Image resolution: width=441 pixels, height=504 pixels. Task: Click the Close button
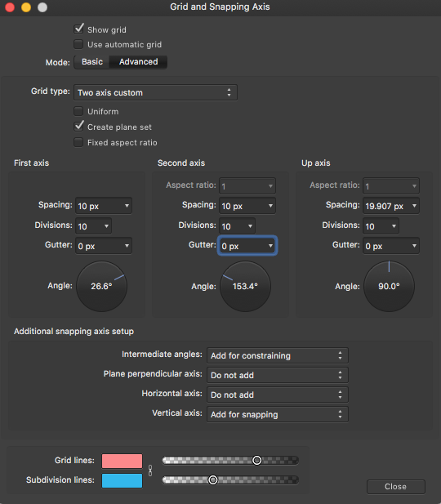tap(396, 487)
